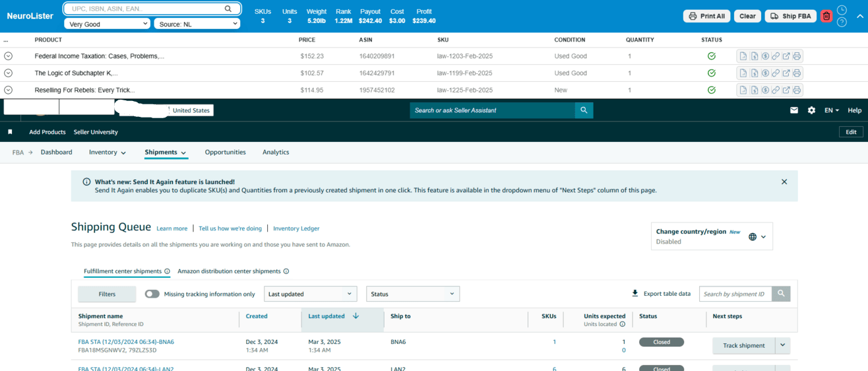Toggle Missing tracking information only switch
Screen dimensions: 868x371
pos(152,294)
